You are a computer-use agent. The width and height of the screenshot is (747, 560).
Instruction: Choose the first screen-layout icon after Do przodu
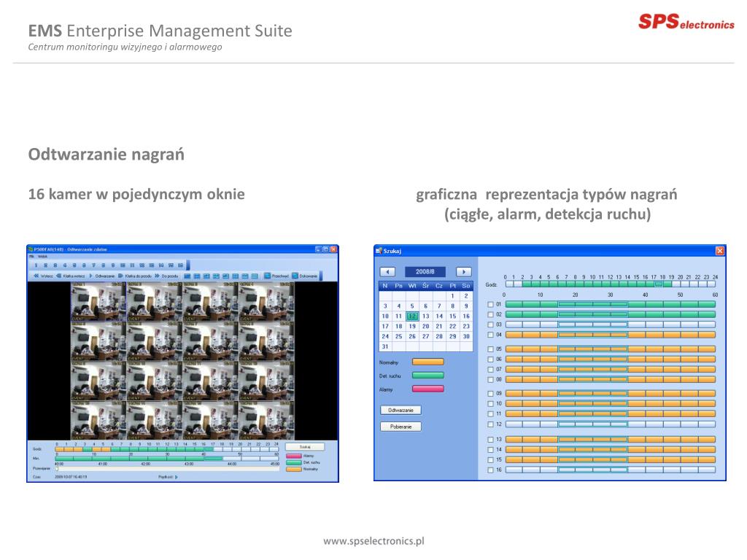pos(187,276)
